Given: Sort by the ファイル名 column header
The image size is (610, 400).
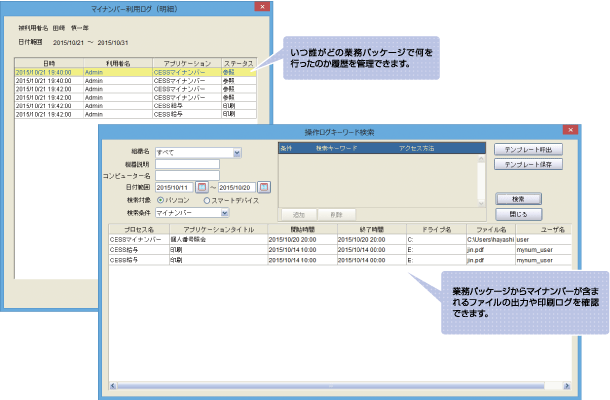Looking at the screenshot, I should (491, 230).
